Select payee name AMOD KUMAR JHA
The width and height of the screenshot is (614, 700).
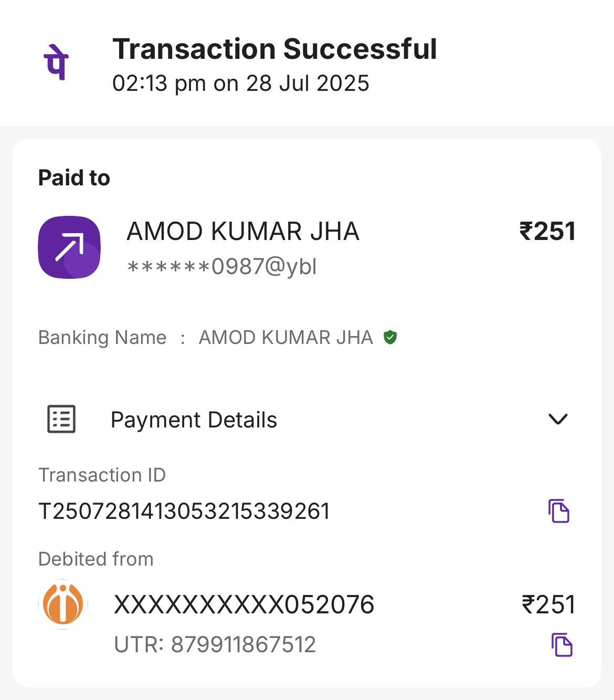243,232
